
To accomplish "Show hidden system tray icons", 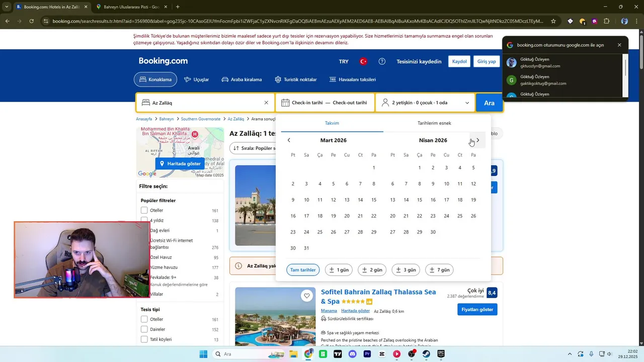I will point(570,354).
